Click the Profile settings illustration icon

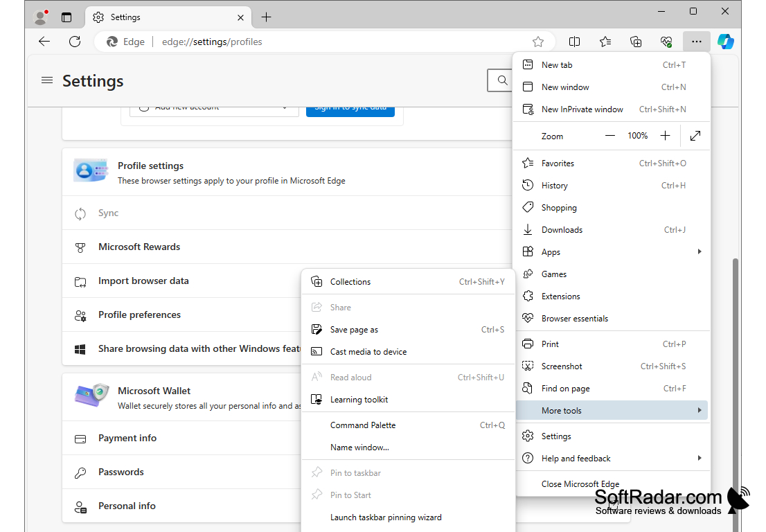click(91, 170)
